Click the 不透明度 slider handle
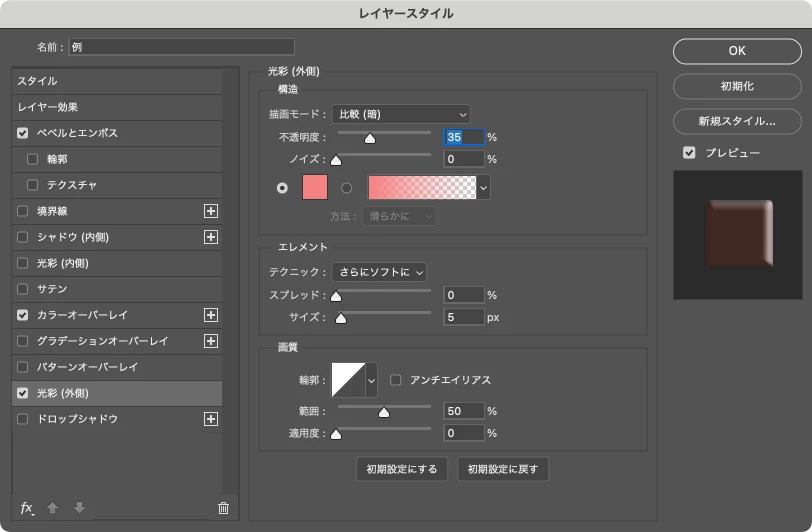The height and width of the screenshot is (532, 812). click(x=370, y=138)
